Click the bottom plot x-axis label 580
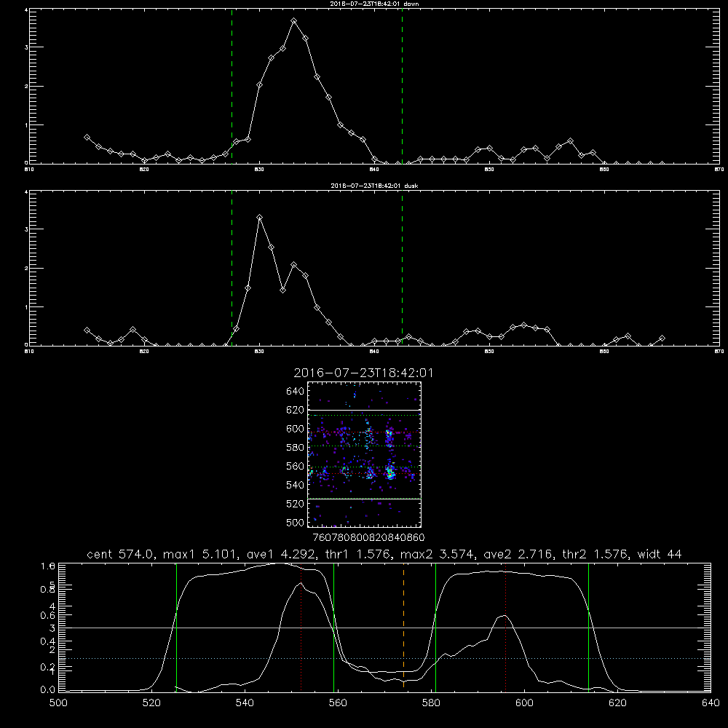 click(431, 703)
